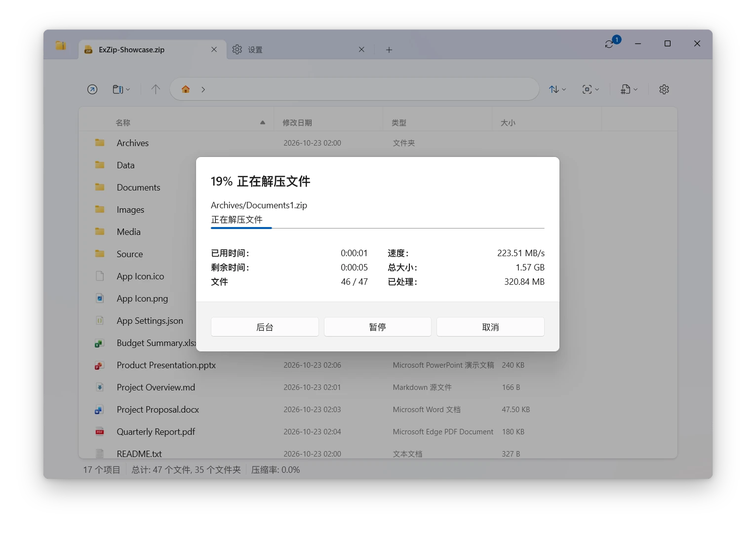Screen dimensions: 756x536
Task: Select the Media folder
Action: tap(128, 232)
